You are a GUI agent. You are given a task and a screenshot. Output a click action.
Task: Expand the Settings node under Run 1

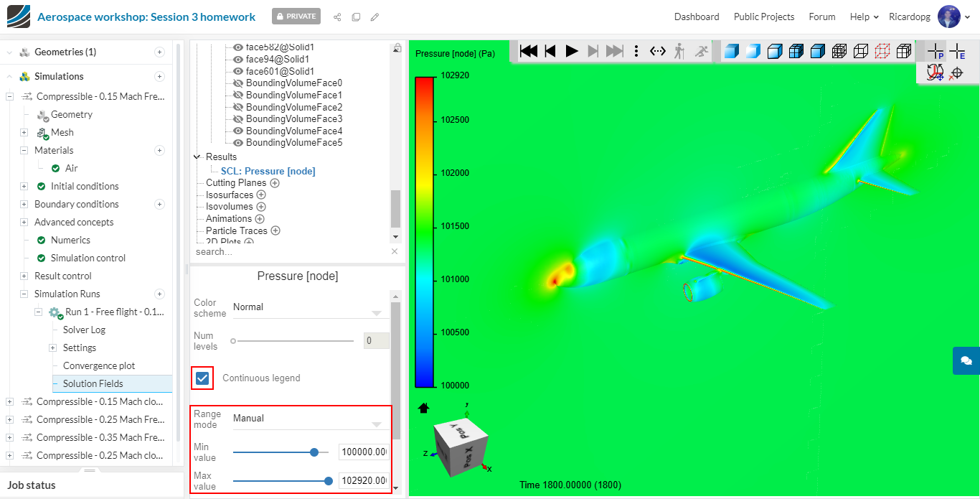click(52, 348)
